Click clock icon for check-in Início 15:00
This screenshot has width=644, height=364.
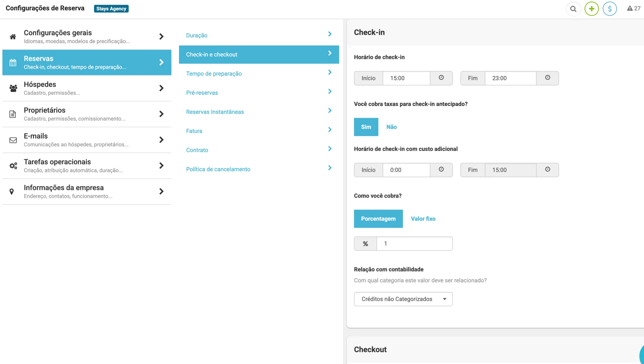click(x=441, y=78)
